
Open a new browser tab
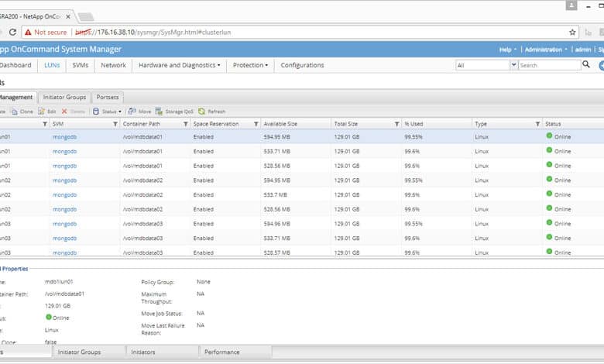85,17
